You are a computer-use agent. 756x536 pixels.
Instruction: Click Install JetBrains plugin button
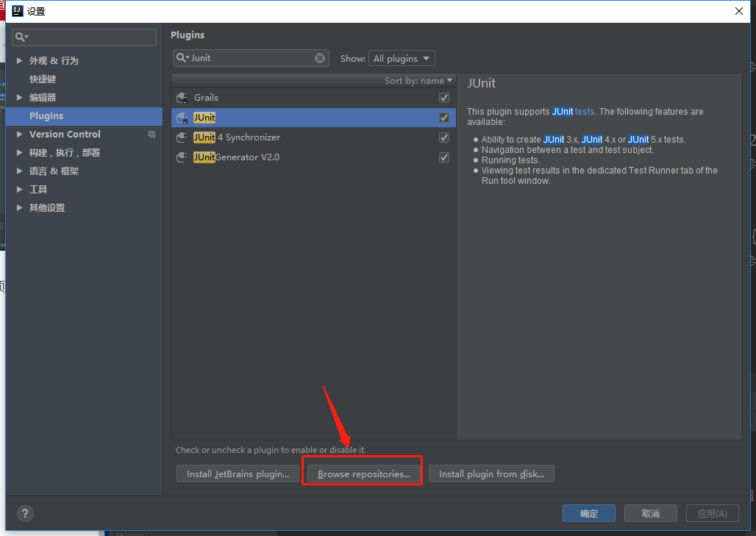tap(238, 474)
